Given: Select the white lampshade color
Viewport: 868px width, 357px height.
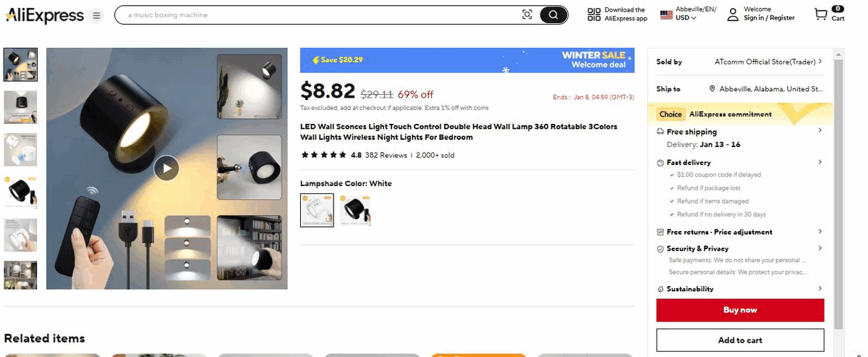Looking at the screenshot, I should click(317, 210).
